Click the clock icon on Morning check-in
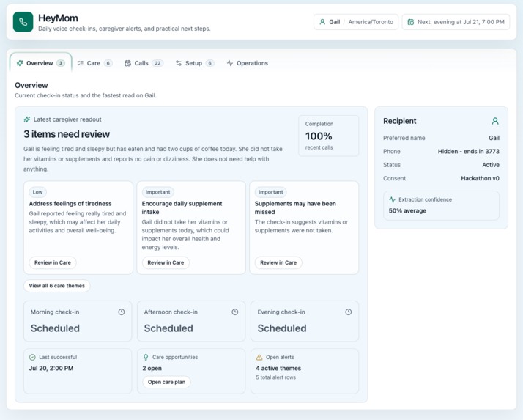Screen dimensions: 523x420 point(122,312)
